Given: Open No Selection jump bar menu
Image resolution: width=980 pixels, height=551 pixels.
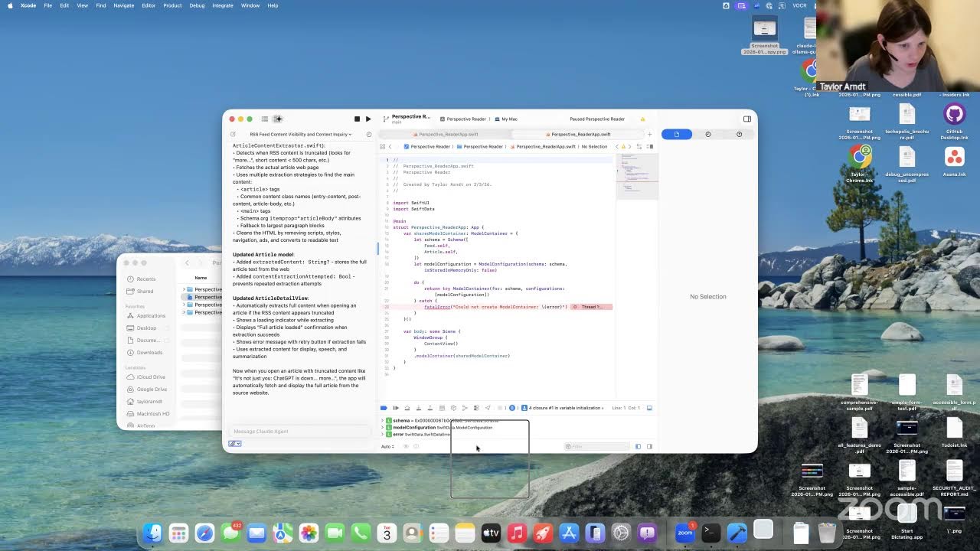Looking at the screenshot, I should [x=594, y=146].
